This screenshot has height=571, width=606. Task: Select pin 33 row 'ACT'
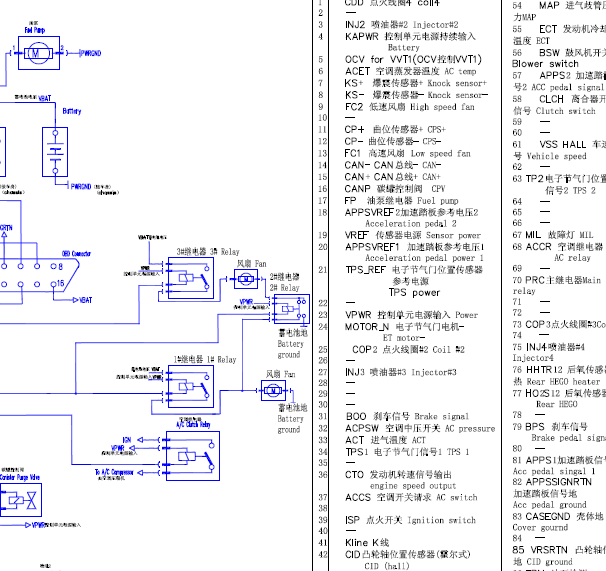[x=385, y=440]
